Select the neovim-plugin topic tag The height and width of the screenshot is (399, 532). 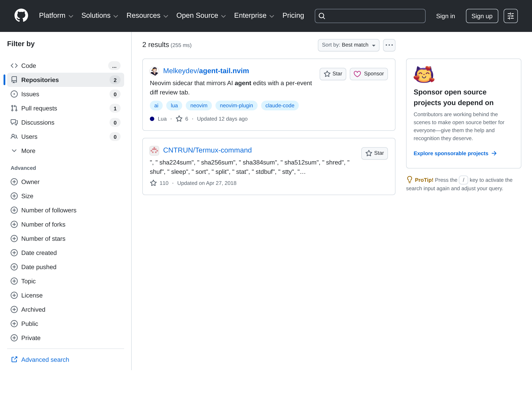(236, 106)
